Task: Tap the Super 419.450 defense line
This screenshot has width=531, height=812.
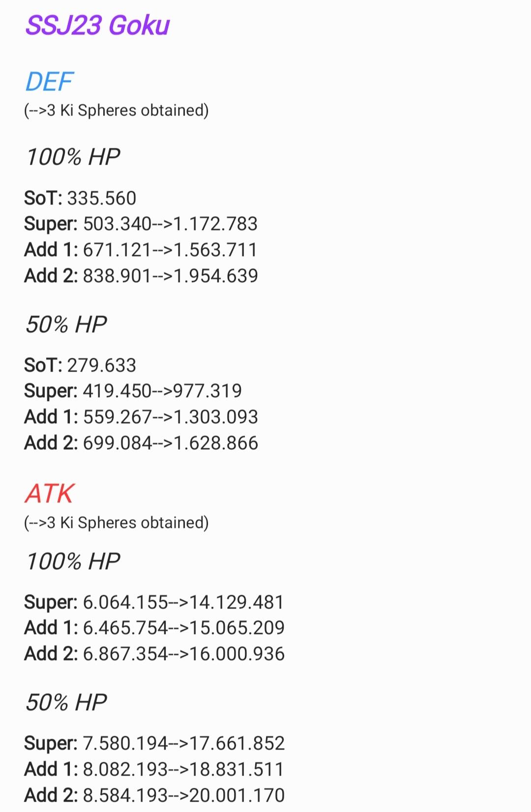Action: (133, 391)
